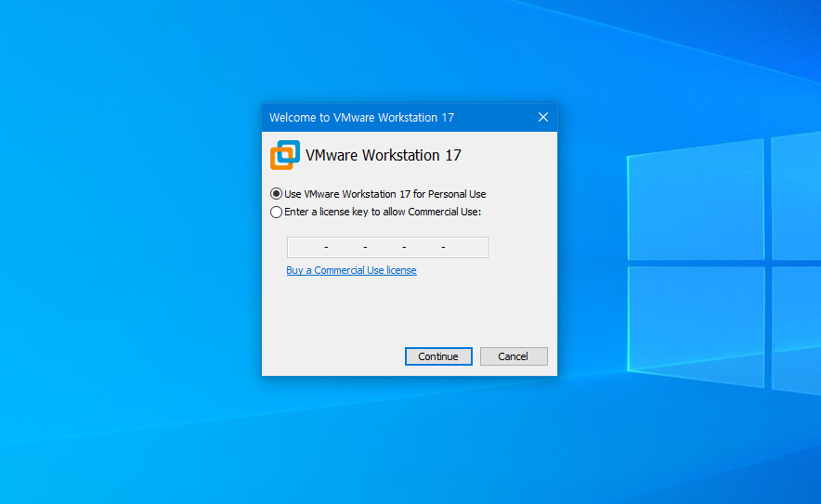Click the Continue button
The image size is (821, 504).
coord(438,356)
